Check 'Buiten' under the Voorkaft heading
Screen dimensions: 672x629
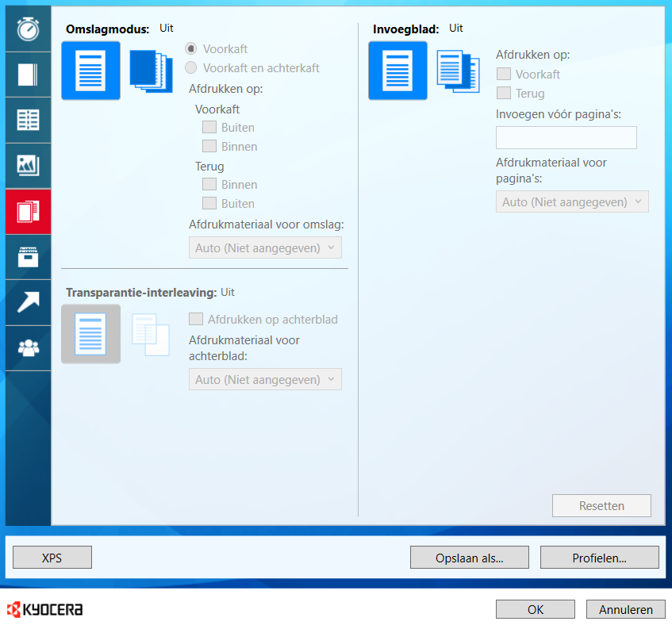pyautogui.click(x=209, y=127)
